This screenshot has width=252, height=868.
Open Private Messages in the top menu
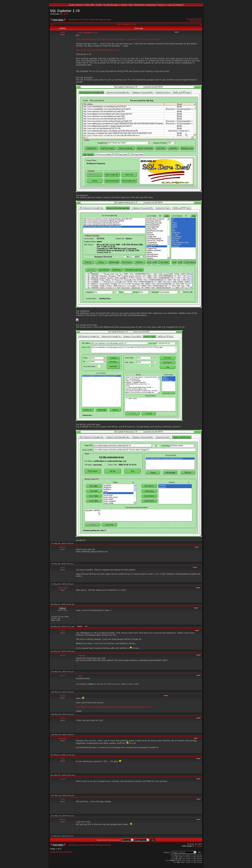click(x=111, y=5)
